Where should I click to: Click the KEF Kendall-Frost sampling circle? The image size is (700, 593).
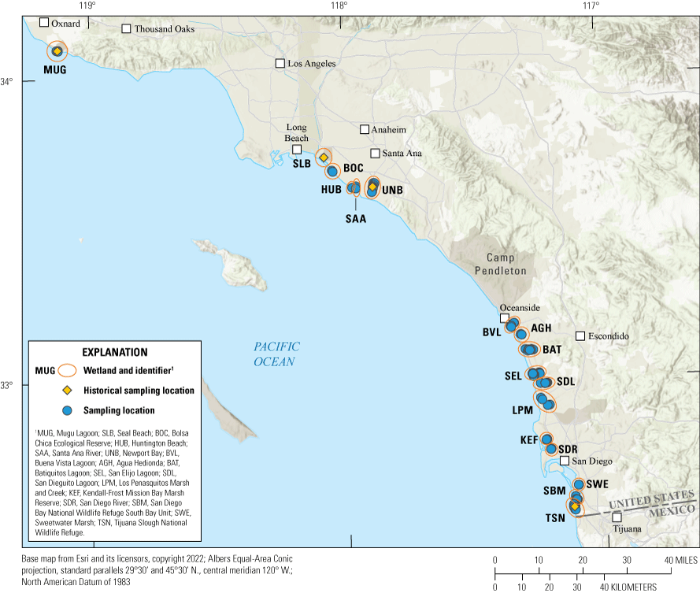click(x=546, y=439)
